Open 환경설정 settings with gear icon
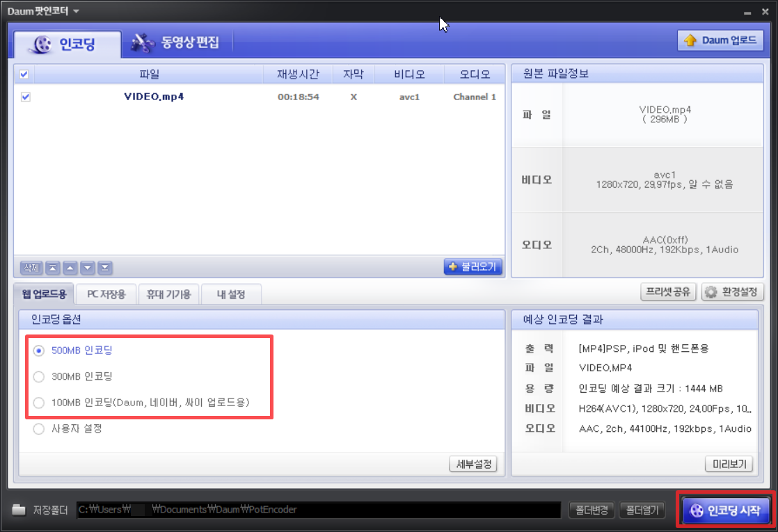 tap(732, 292)
